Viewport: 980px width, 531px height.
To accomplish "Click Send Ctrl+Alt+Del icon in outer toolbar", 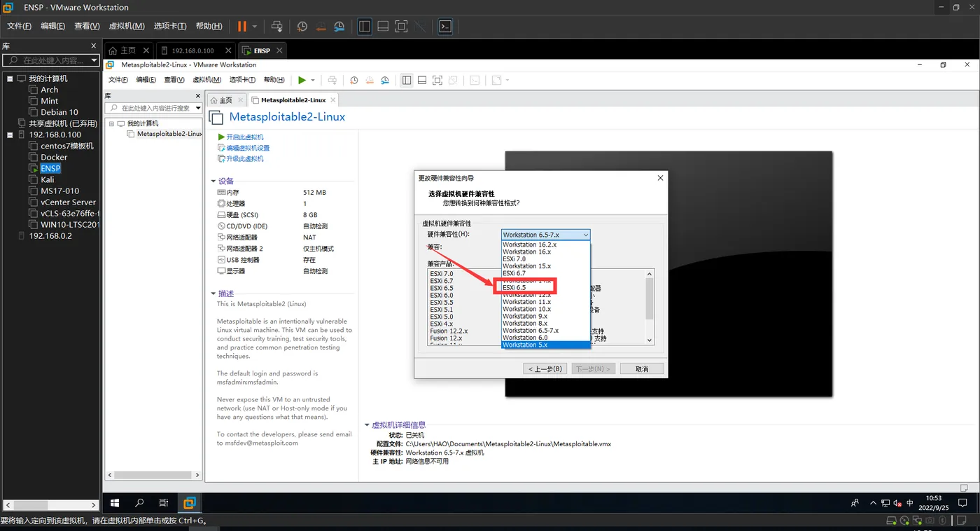I will (x=277, y=27).
